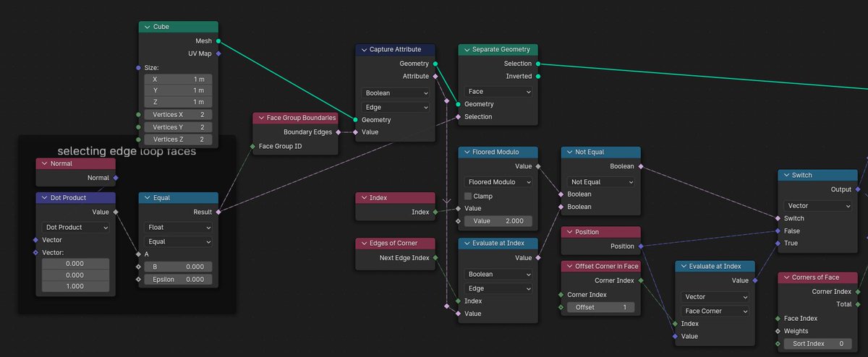Screen dimensions: 868x357
Task: Collapse the Edges of Corner node
Action: coord(363,244)
